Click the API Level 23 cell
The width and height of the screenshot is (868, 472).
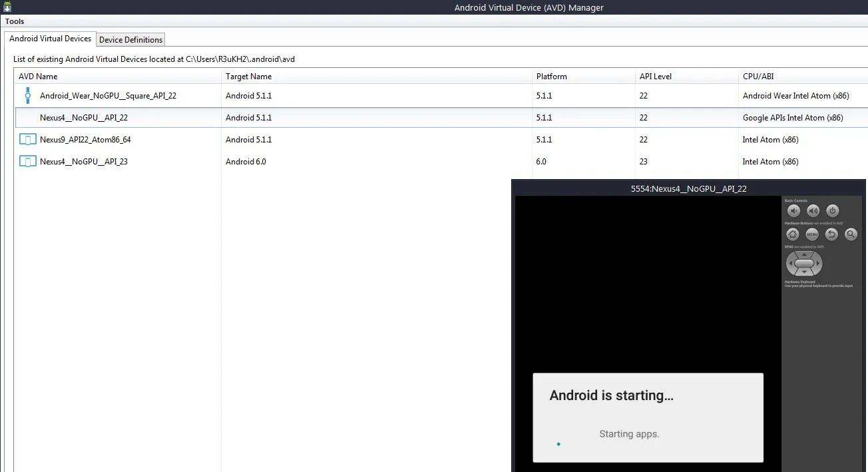pos(644,162)
